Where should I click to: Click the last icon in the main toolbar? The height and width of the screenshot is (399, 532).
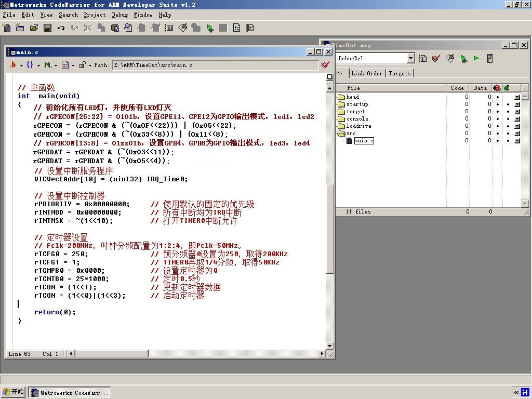click(x=250, y=28)
